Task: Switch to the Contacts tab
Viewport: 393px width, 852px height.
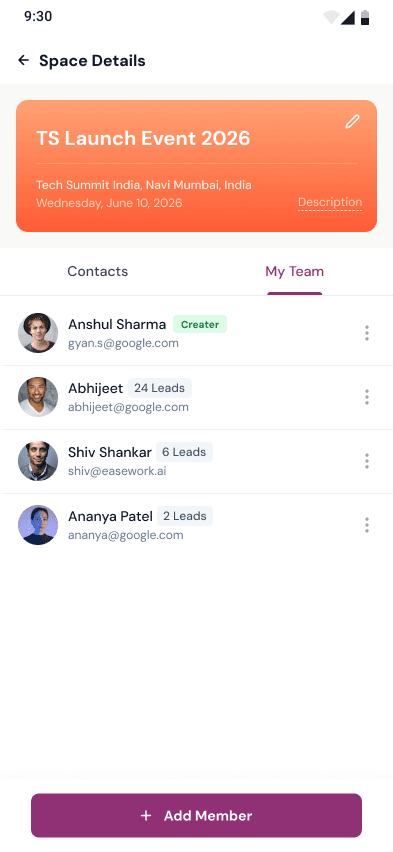Action: tap(98, 271)
